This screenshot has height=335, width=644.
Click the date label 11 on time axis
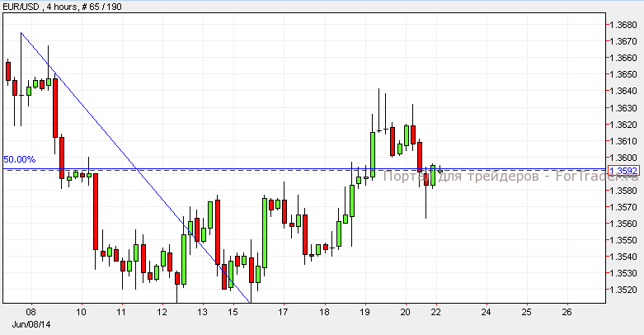click(121, 312)
